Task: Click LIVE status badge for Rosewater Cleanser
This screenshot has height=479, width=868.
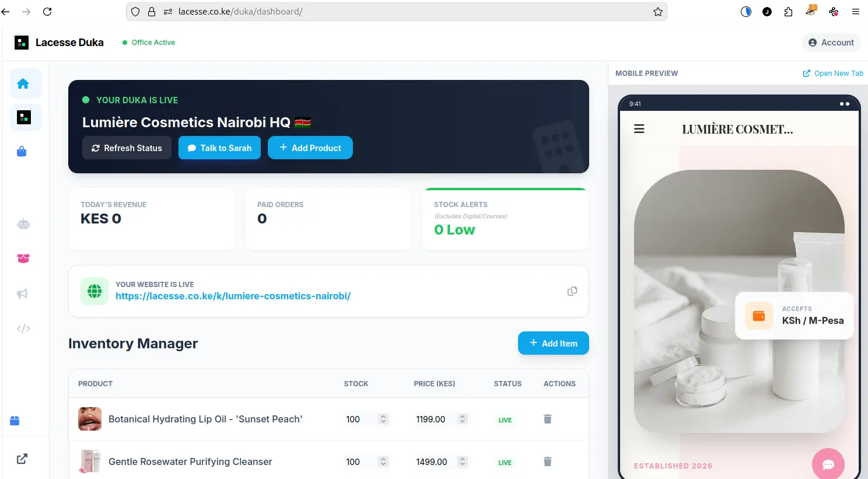Action: (x=505, y=463)
